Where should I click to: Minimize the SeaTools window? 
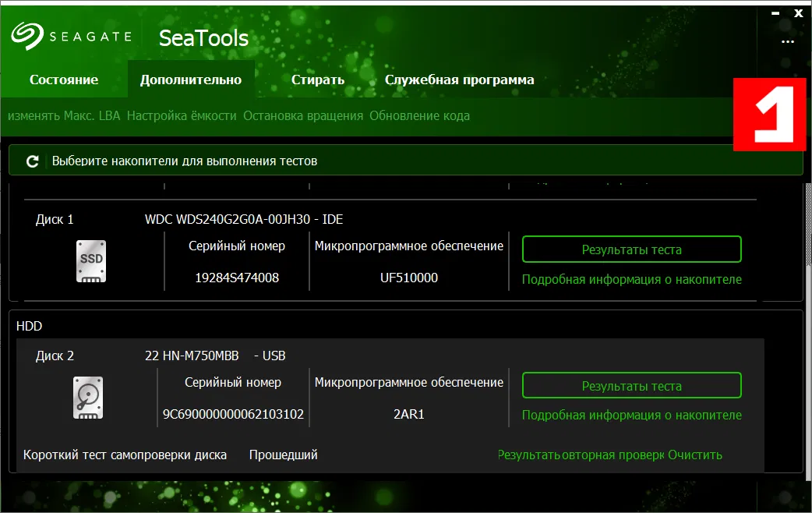click(776, 13)
